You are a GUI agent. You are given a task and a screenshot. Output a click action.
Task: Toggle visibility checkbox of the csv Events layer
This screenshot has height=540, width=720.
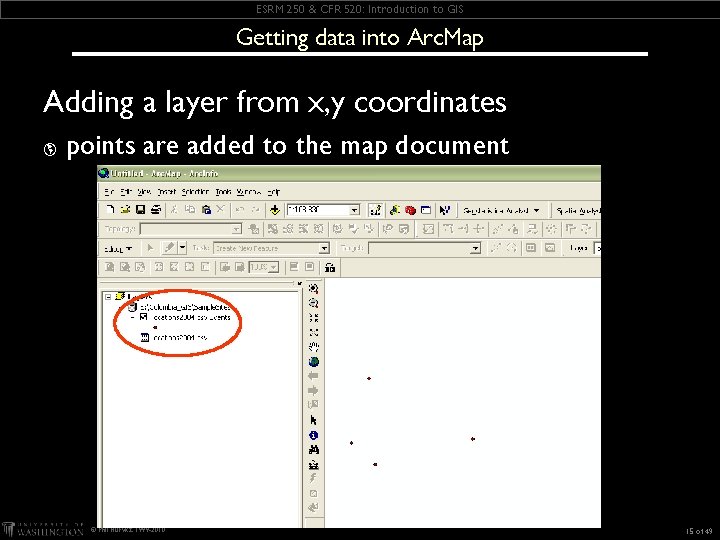pyautogui.click(x=144, y=317)
